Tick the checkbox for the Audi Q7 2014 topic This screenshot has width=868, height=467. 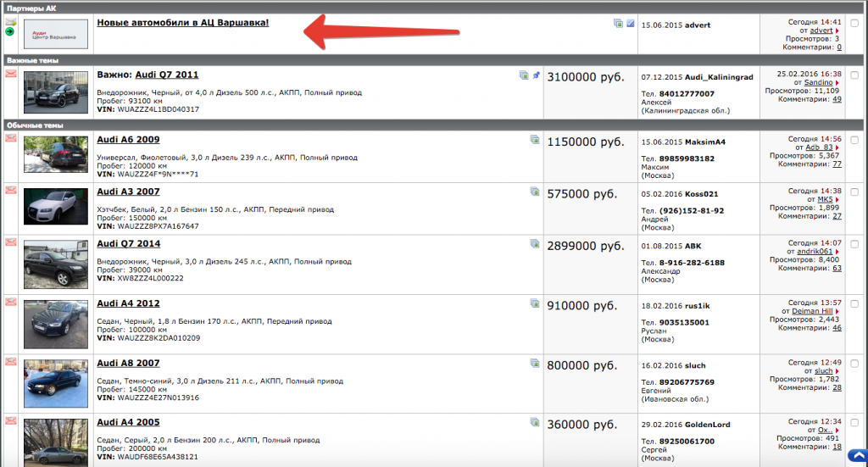854,244
